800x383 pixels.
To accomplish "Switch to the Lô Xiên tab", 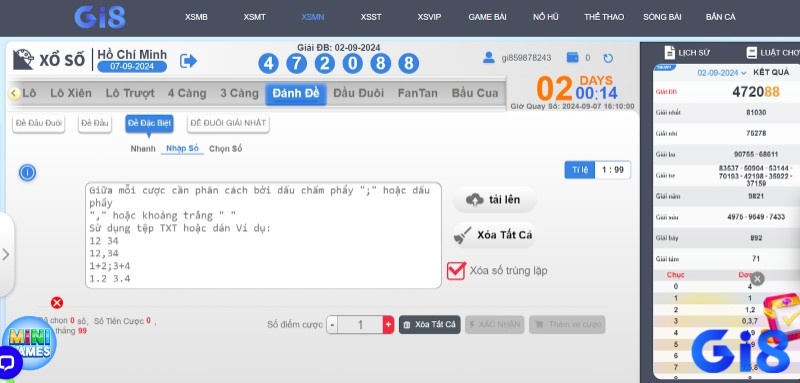I will pyautogui.click(x=71, y=93).
